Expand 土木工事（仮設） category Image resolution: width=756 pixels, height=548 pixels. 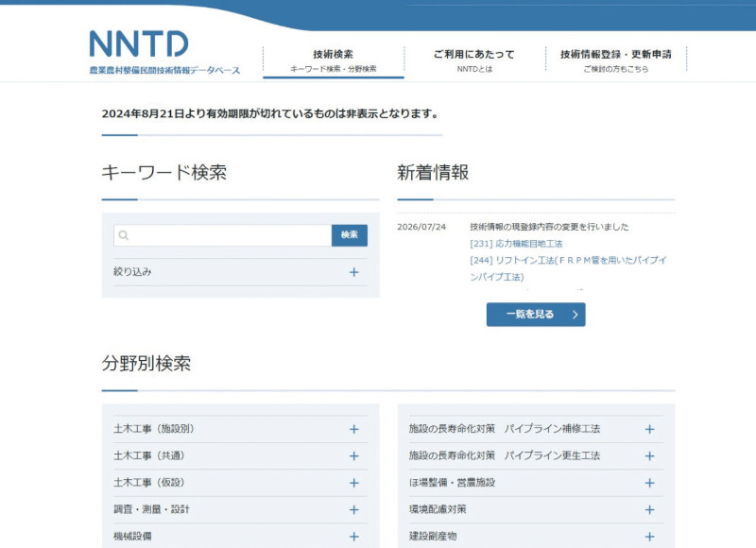click(240, 483)
